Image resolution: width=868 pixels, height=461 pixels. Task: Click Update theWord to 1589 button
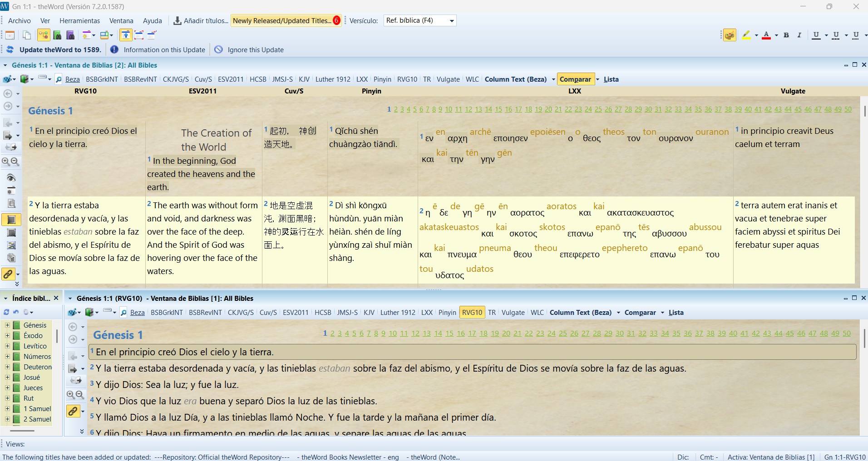click(x=60, y=49)
